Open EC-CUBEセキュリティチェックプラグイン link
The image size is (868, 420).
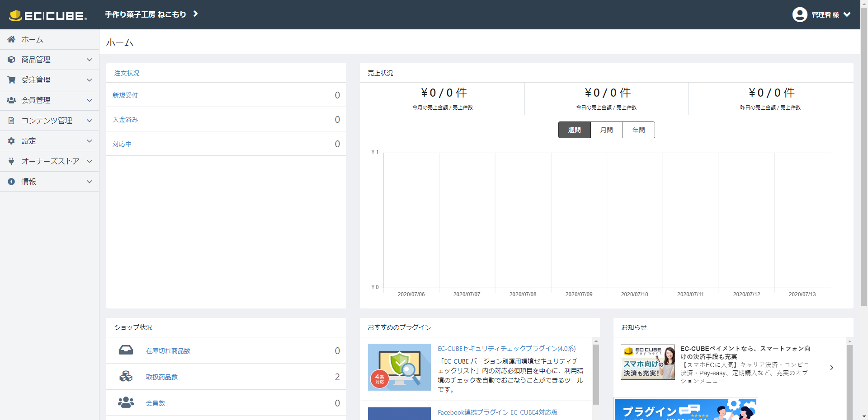(506, 349)
